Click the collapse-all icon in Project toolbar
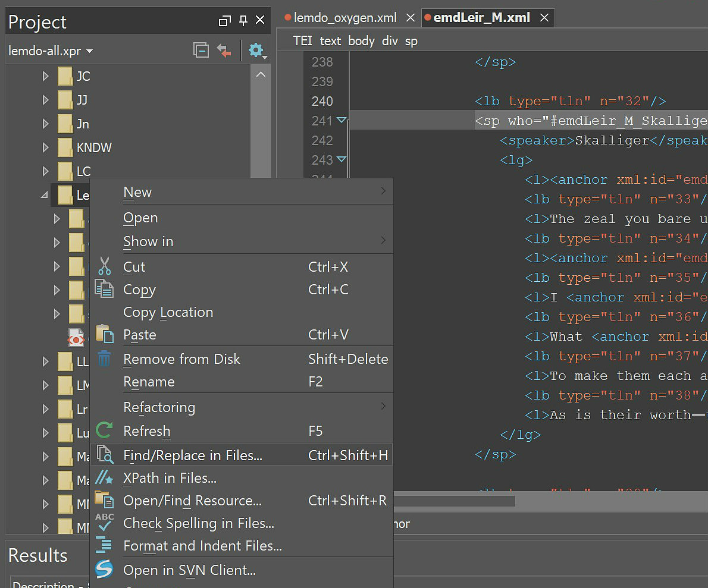Viewport: 708px width, 588px height. 201,50
